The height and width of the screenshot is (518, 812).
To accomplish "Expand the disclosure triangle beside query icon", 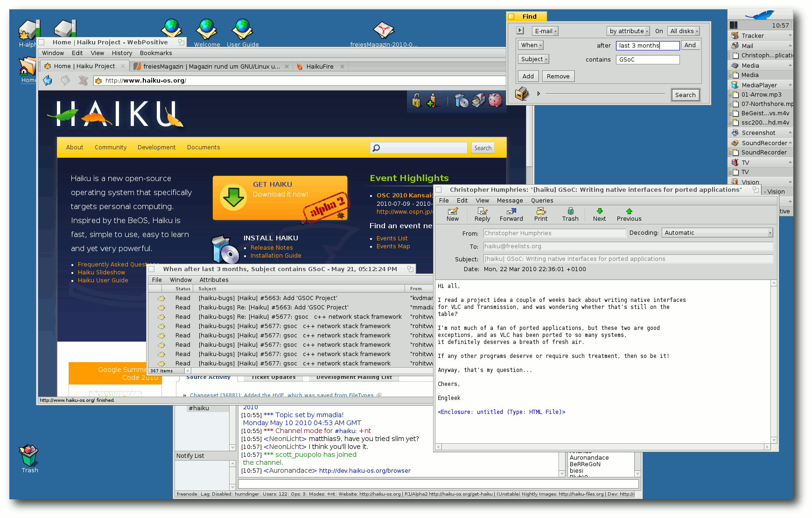I will click(539, 94).
